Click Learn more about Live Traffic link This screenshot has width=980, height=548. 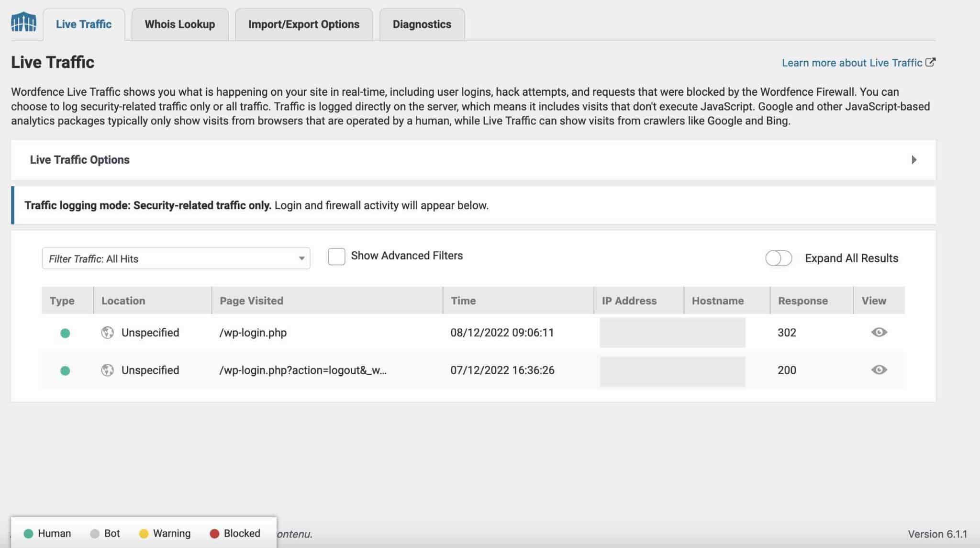point(858,63)
